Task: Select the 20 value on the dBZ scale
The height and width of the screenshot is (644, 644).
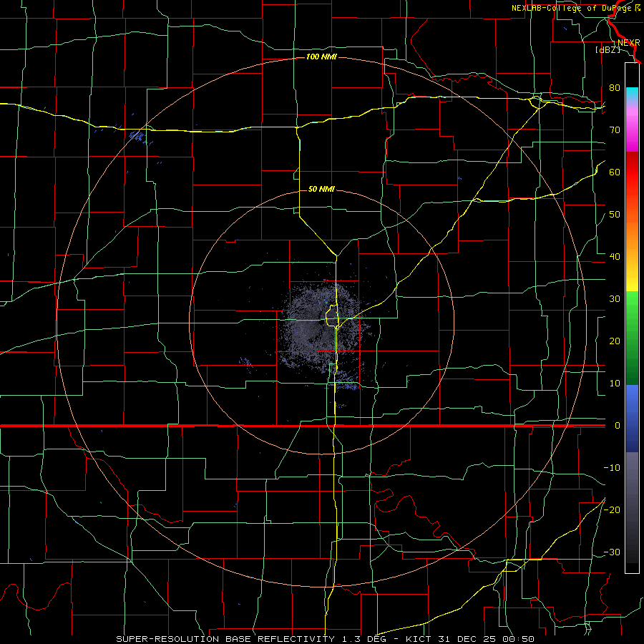Action: 615,341
